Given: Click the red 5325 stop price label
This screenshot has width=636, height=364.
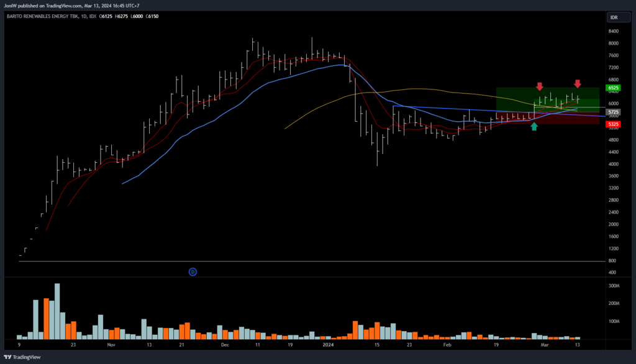Looking at the screenshot, I should click(x=614, y=124).
